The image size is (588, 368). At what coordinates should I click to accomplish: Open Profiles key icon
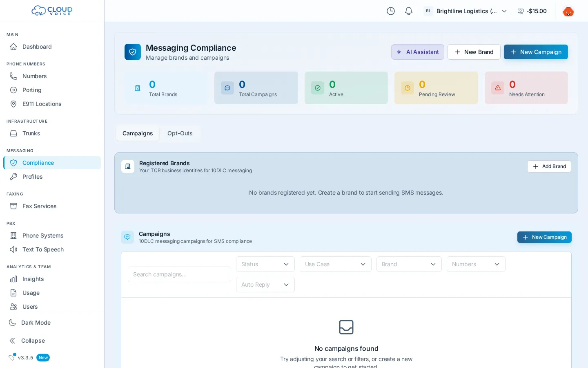pos(13,177)
